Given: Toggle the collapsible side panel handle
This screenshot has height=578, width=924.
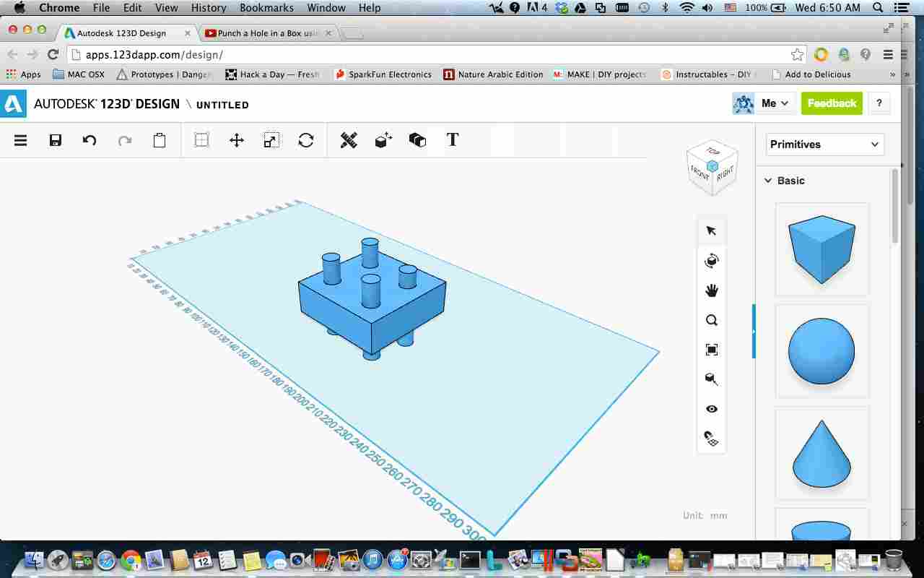Looking at the screenshot, I should (754, 332).
